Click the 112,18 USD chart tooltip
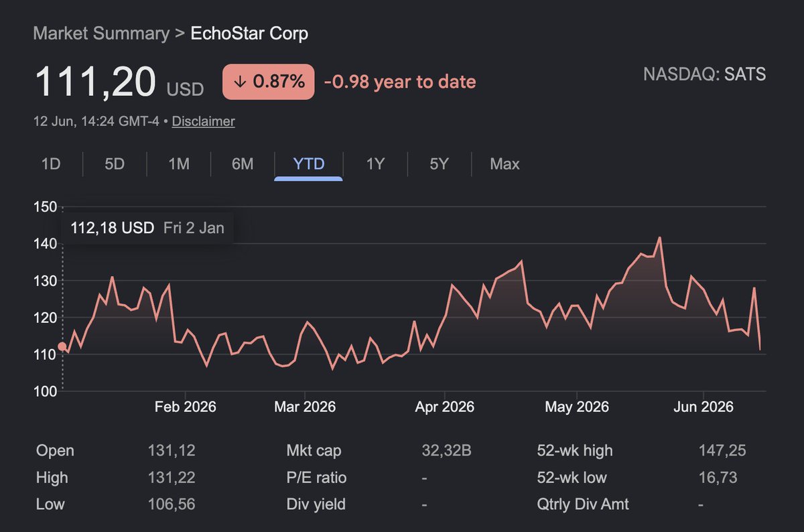The width and height of the screenshot is (804, 532). [147, 228]
